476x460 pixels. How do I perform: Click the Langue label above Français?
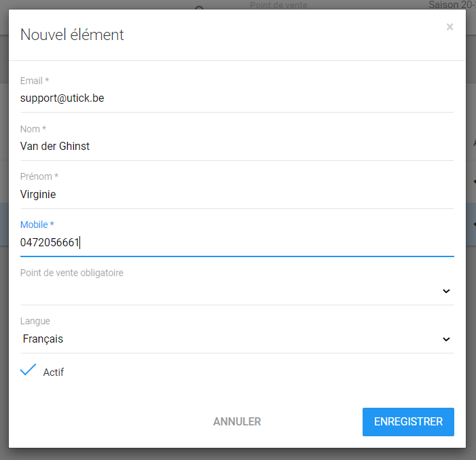pyautogui.click(x=35, y=321)
